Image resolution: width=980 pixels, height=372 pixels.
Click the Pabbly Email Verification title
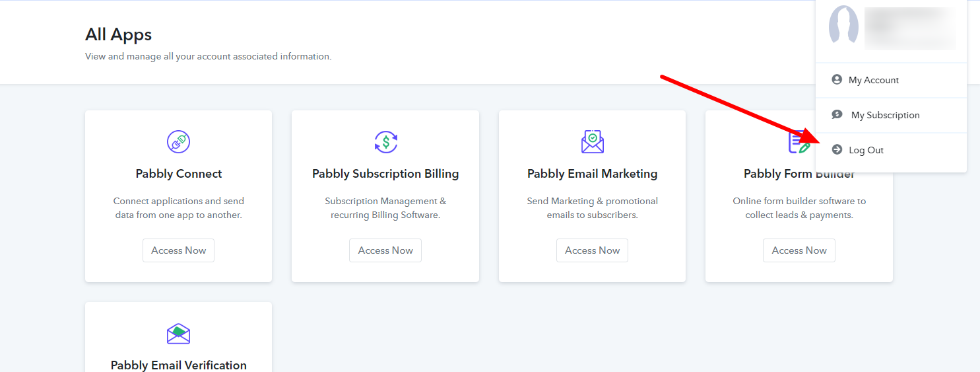click(179, 365)
